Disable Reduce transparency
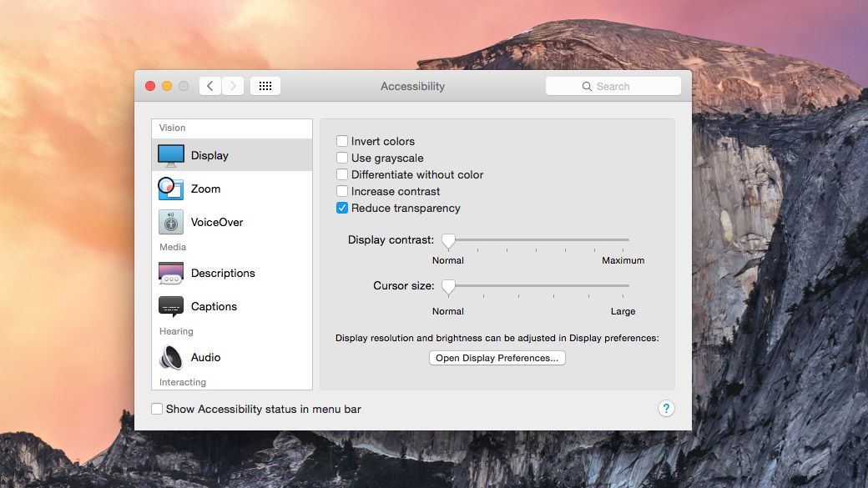This screenshot has height=488, width=868. (342, 208)
